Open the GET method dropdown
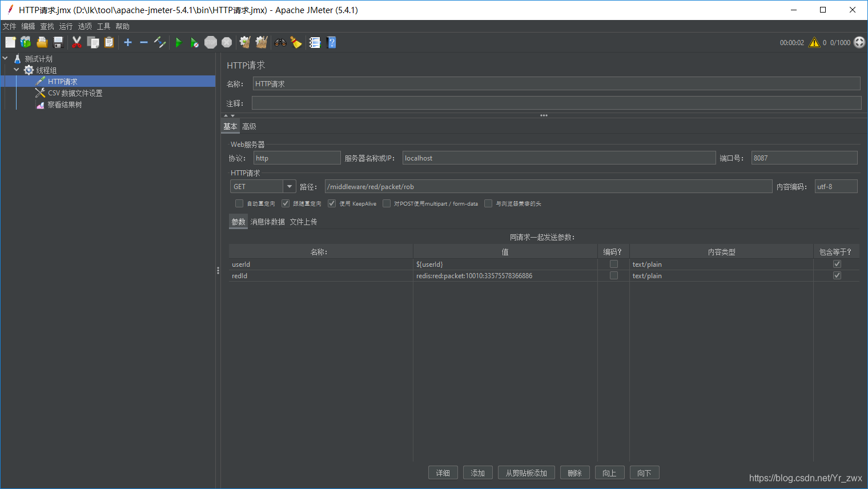 (290, 186)
